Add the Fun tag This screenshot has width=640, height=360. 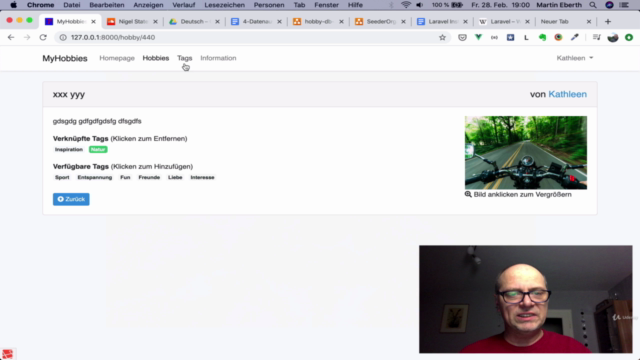[x=125, y=177]
